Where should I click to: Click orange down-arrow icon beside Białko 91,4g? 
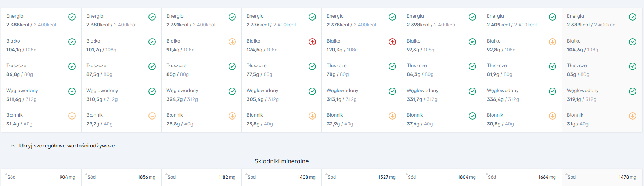(232, 42)
